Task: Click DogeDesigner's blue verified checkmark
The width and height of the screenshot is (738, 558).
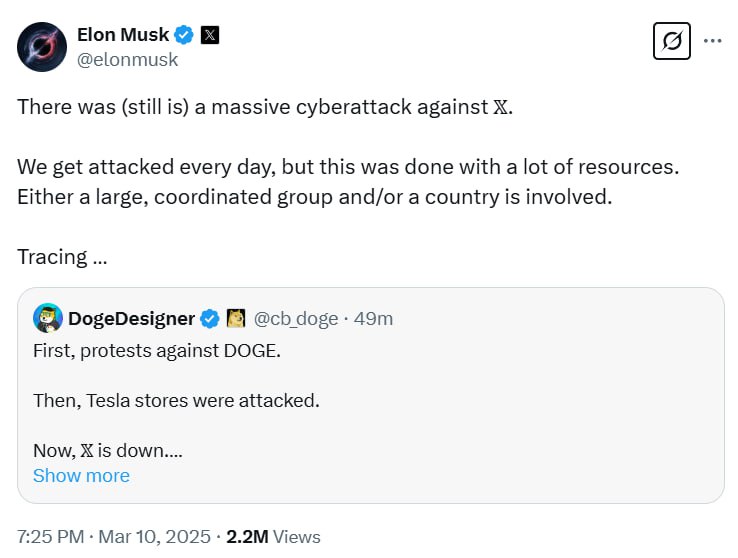Action: pyautogui.click(x=210, y=319)
